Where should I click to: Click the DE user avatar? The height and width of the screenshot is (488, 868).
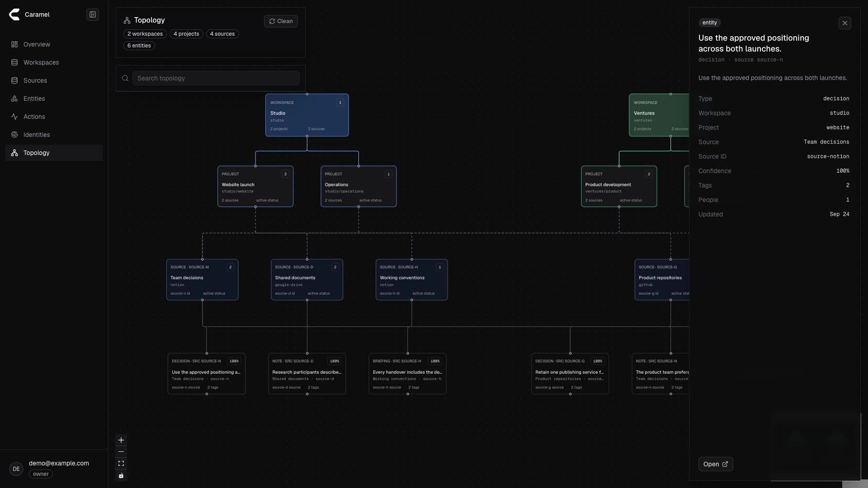pyautogui.click(x=16, y=469)
